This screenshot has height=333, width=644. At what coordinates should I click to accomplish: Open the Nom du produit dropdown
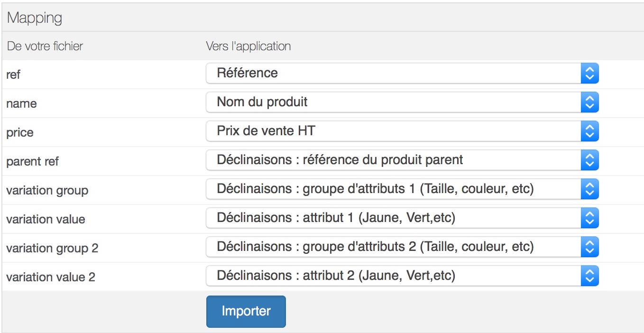(402, 102)
